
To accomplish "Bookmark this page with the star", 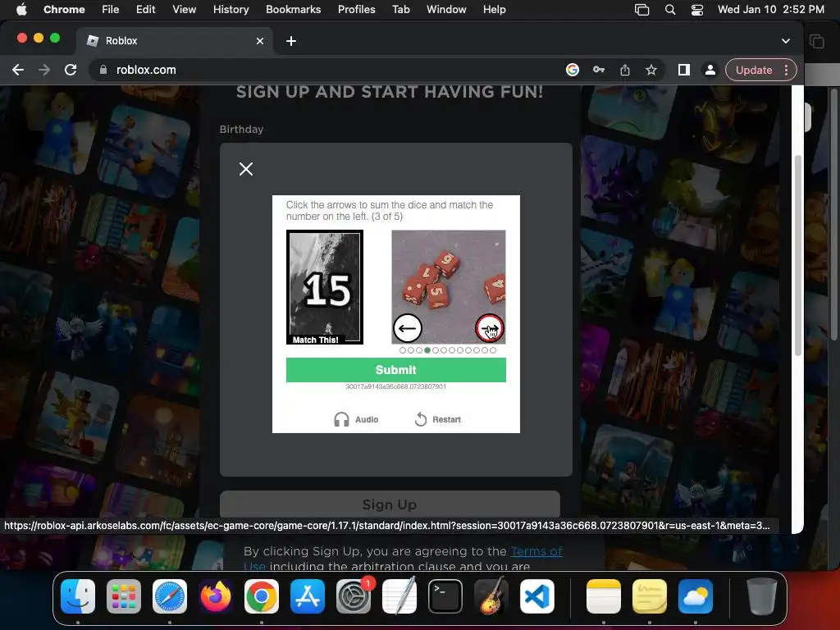I will point(651,71).
